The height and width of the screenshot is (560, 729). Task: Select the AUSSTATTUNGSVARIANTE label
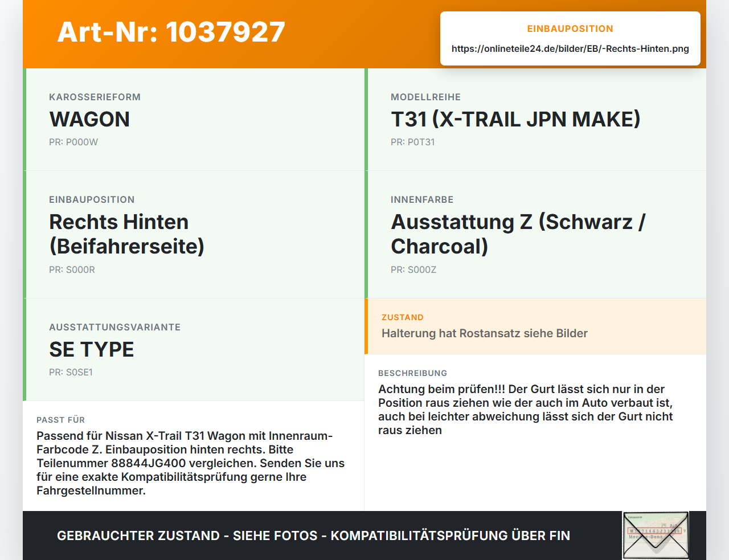114,328
